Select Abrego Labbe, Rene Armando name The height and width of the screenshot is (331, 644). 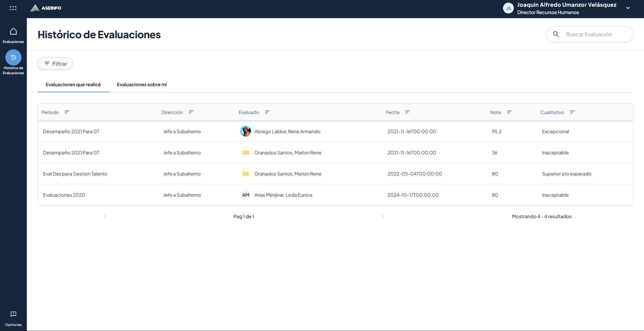pyautogui.click(x=287, y=132)
